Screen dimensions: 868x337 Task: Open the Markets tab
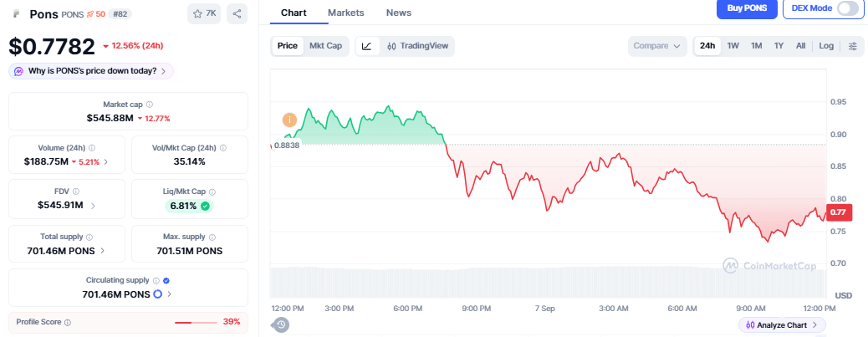point(346,13)
